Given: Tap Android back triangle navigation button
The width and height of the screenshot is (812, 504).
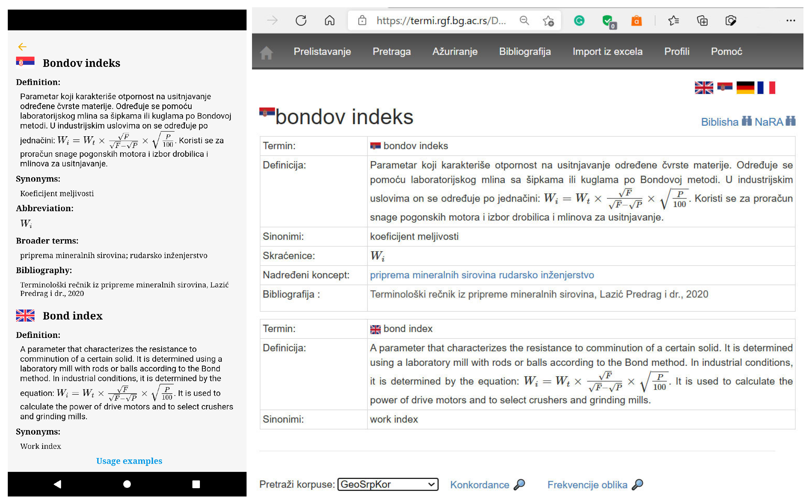Looking at the screenshot, I should [57, 484].
